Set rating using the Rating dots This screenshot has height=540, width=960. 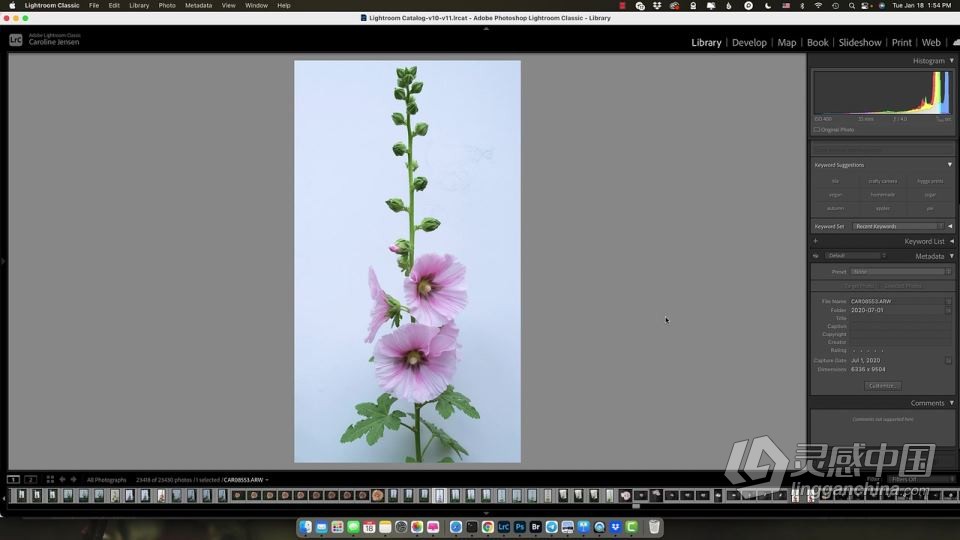868,351
